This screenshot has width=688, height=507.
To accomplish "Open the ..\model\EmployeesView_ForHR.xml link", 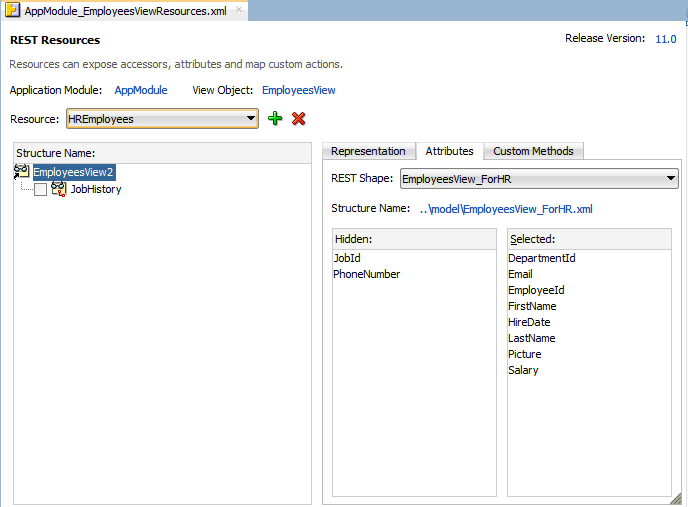I will [x=506, y=209].
